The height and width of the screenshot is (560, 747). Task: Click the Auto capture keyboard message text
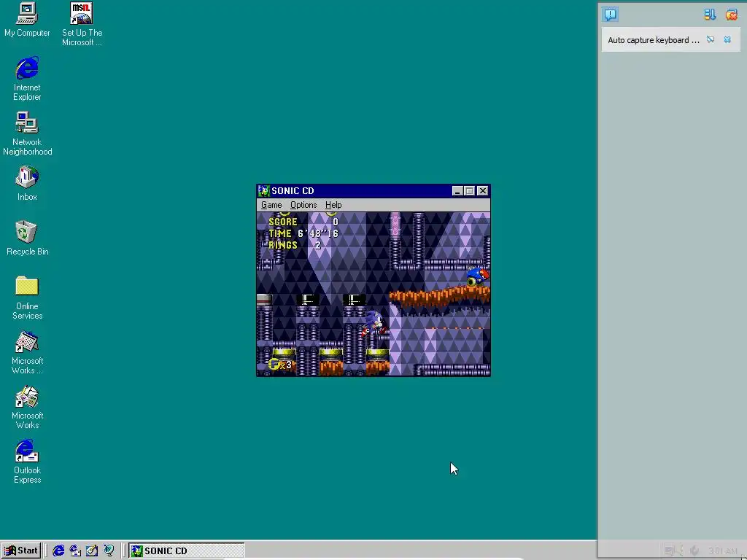tap(654, 40)
